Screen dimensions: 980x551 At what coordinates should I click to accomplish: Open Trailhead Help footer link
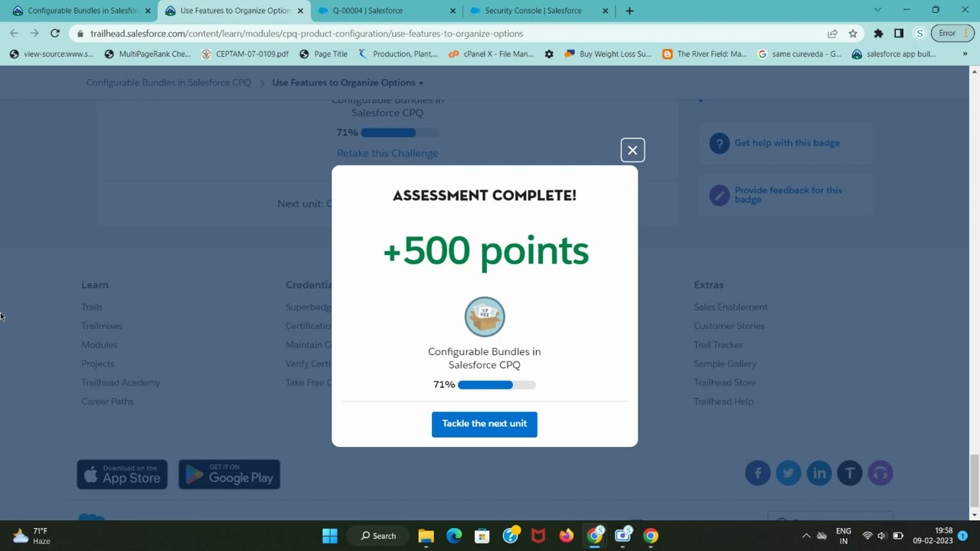tap(724, 402)
